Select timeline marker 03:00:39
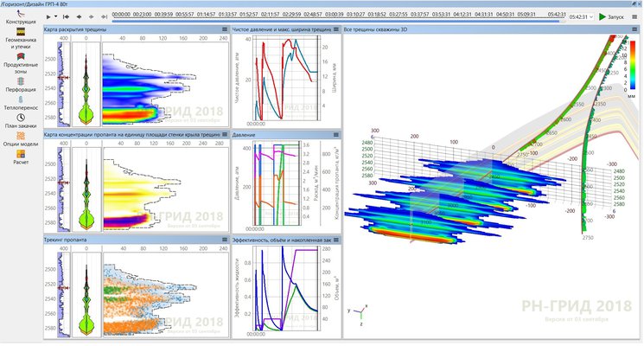644x346 pixels. point(335,15)
